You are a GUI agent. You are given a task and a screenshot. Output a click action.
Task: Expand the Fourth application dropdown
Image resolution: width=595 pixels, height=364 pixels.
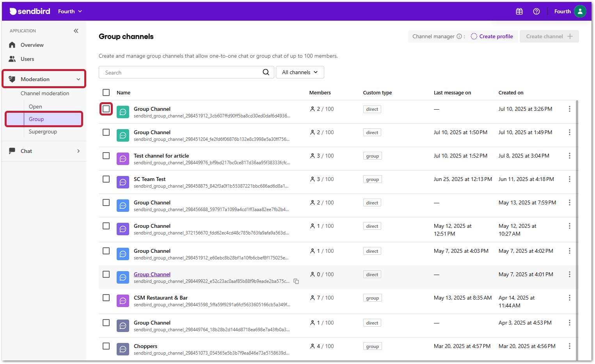click(x=70, y=11)
